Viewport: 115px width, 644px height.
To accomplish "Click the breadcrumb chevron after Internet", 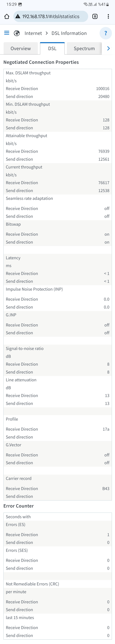I will point(47,33).
